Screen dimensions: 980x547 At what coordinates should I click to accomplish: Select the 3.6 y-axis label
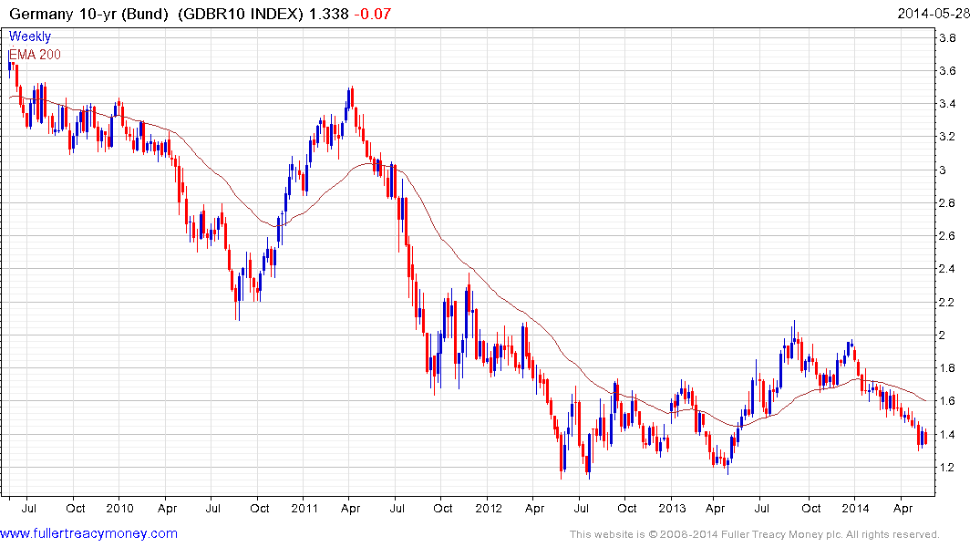click(x=947, y=71)
